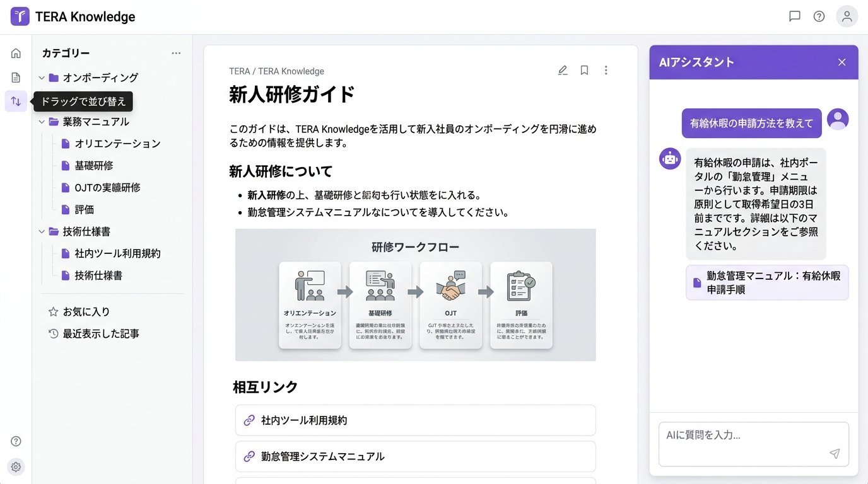Image resolution: width=868 pixels, height=484 pixels.
Task: Click the お気に入り star icon
Action: [x=54, y=311]
